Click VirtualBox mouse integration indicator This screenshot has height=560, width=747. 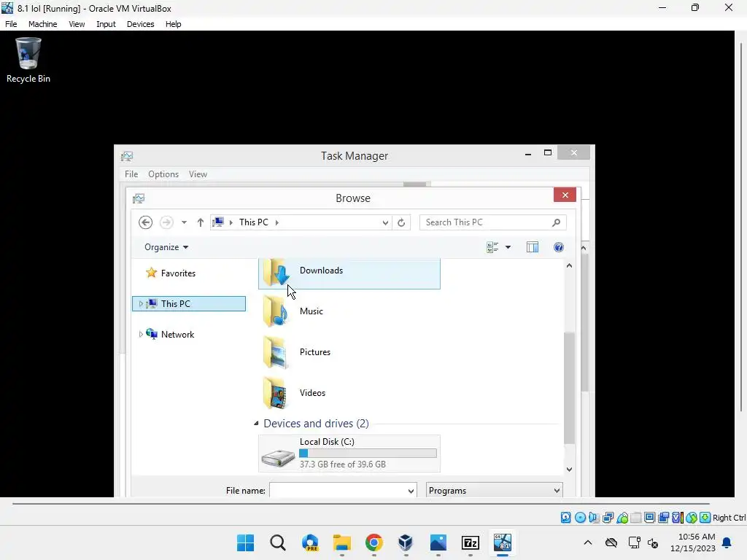point(692,518)
